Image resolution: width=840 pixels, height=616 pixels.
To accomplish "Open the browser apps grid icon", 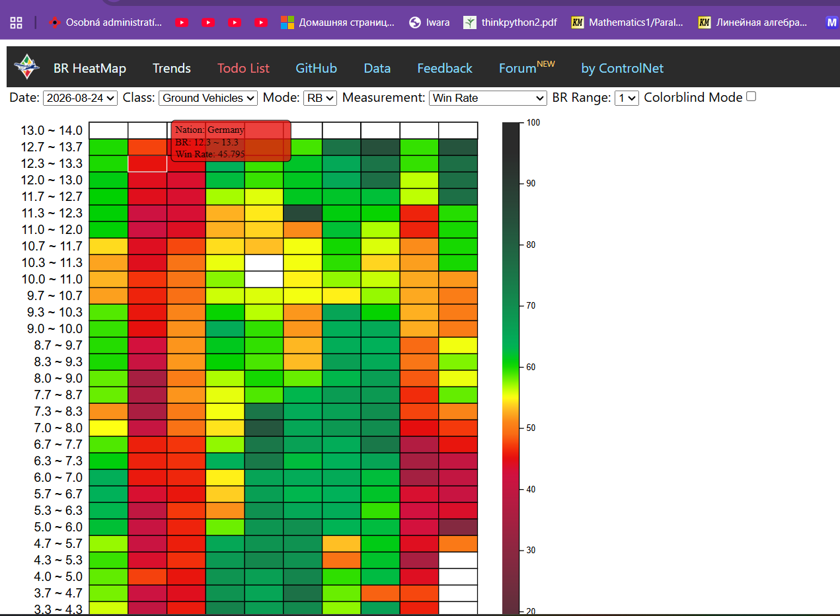I will (x=16, y=22).
